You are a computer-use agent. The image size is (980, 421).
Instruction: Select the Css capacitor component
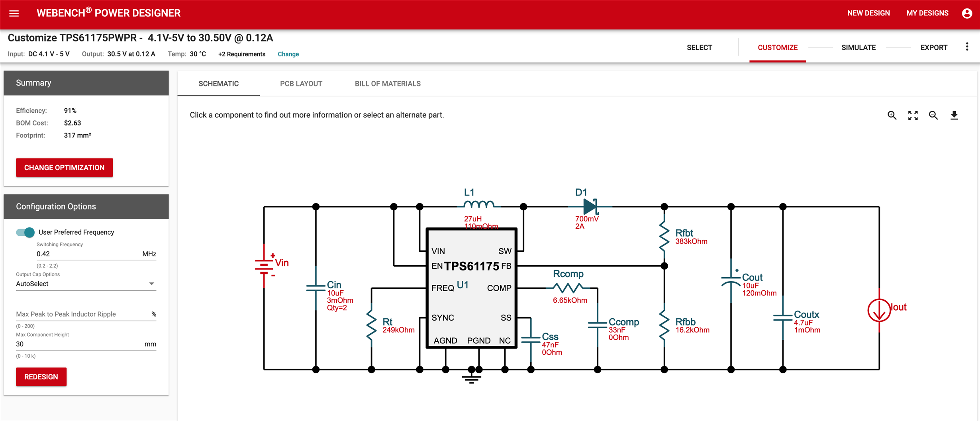click(531, 339)
